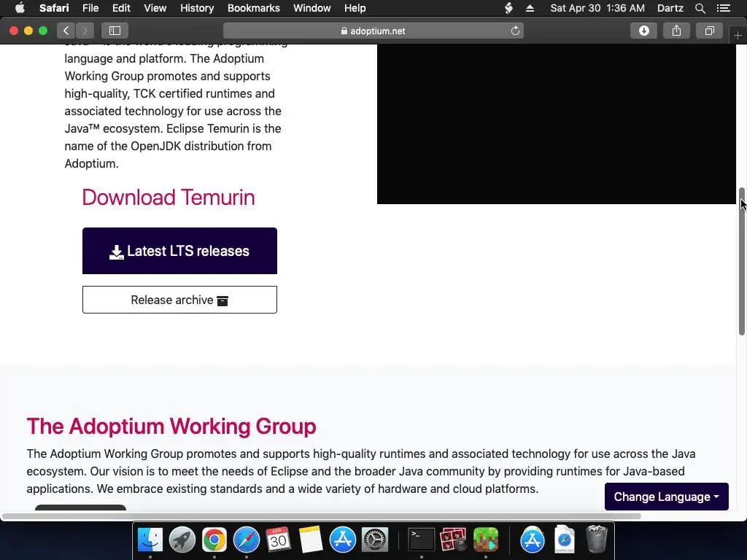Expand the Change Language dropdown

click(x=667, y=497)
